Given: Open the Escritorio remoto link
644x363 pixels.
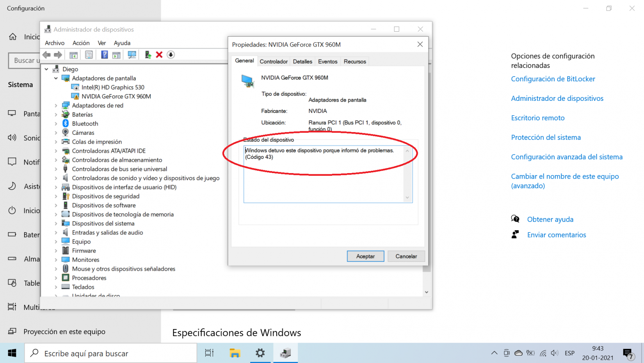Looking at the screenshot, I should pyautogui.click(x=538, y=118).
